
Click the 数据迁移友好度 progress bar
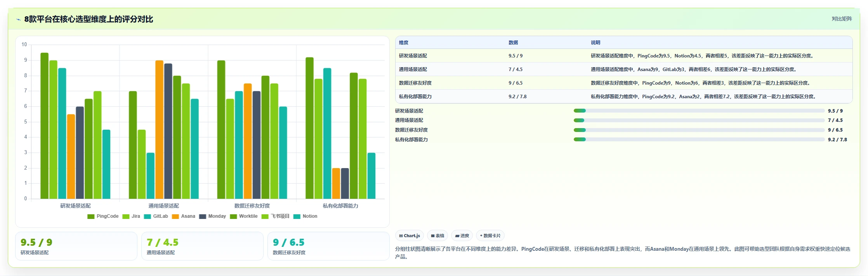699,130
